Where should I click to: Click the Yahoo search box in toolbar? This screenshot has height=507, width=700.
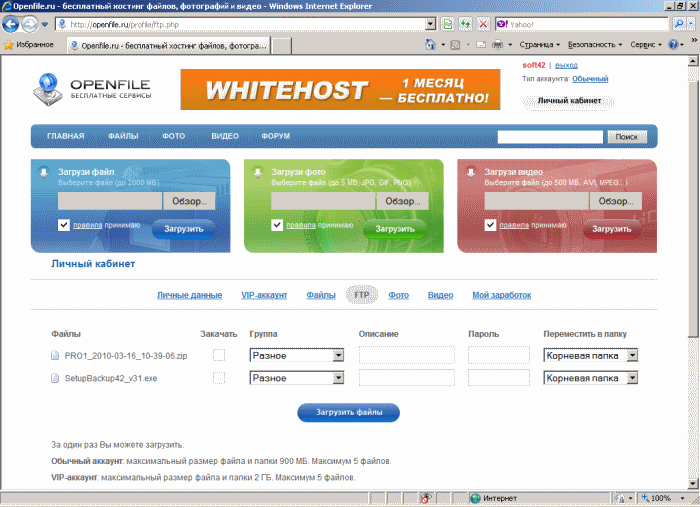pos(582,24)
